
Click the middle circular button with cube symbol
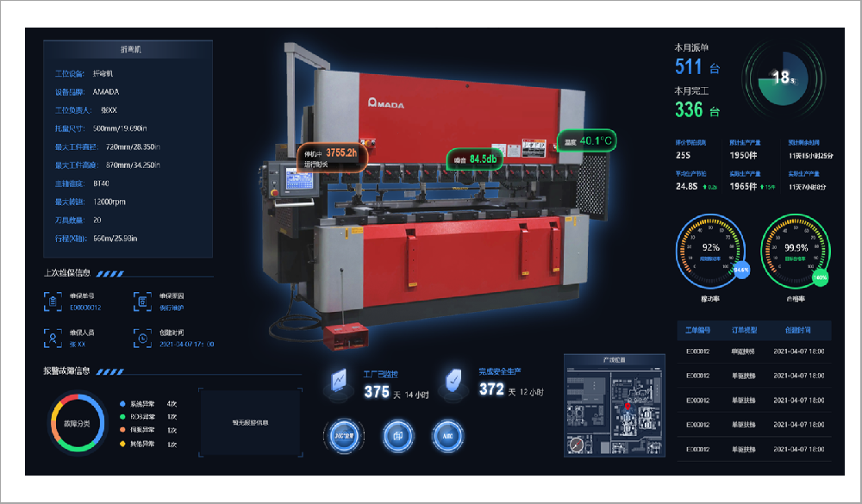tap(397, 436)
